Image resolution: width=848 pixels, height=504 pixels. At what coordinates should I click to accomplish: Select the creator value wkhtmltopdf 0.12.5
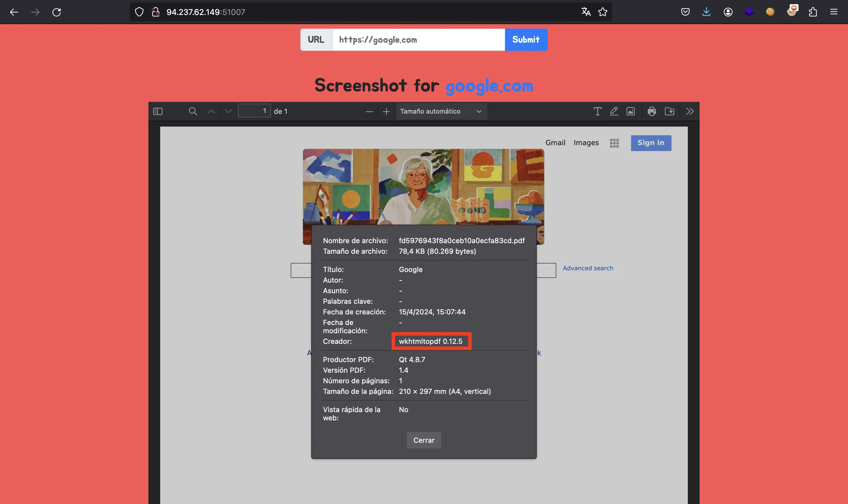click(430, 341)
